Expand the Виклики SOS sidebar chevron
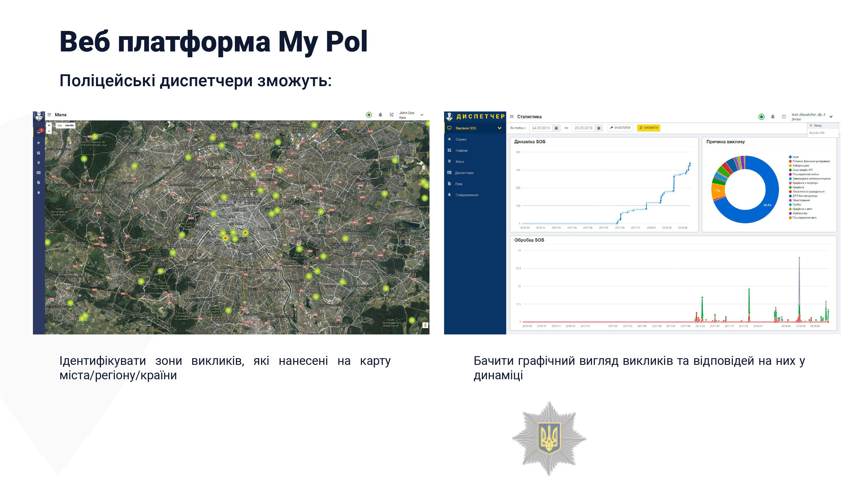868x488 pixels. point(499,128)
